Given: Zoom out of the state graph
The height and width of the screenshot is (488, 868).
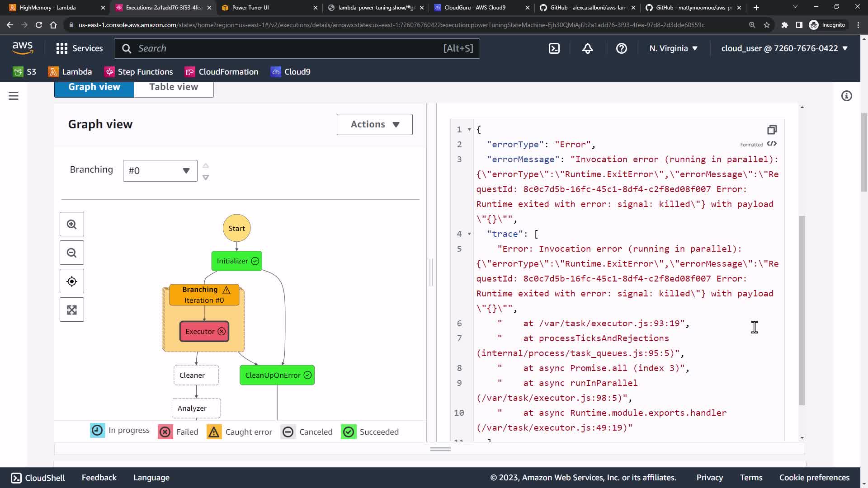Looking at the screenshot, I should click(x=71, y=253).
